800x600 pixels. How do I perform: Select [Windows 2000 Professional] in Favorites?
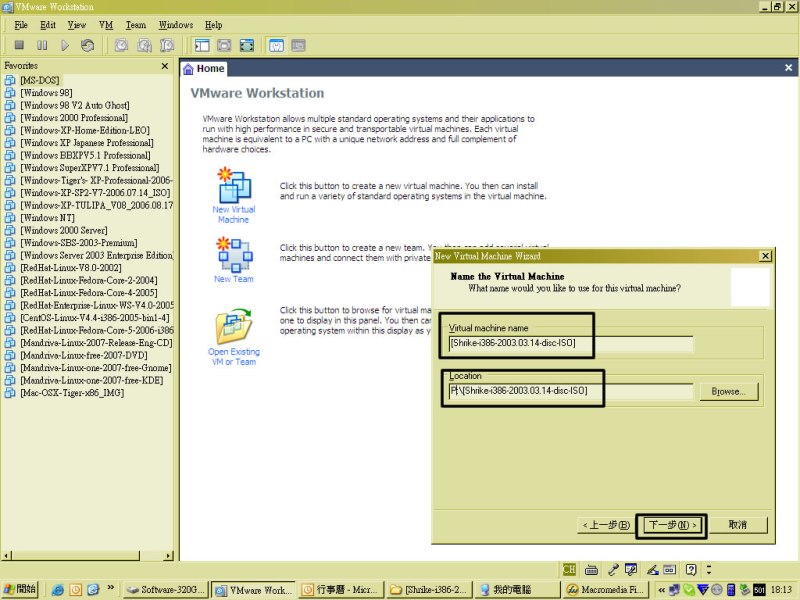[74, 118]
